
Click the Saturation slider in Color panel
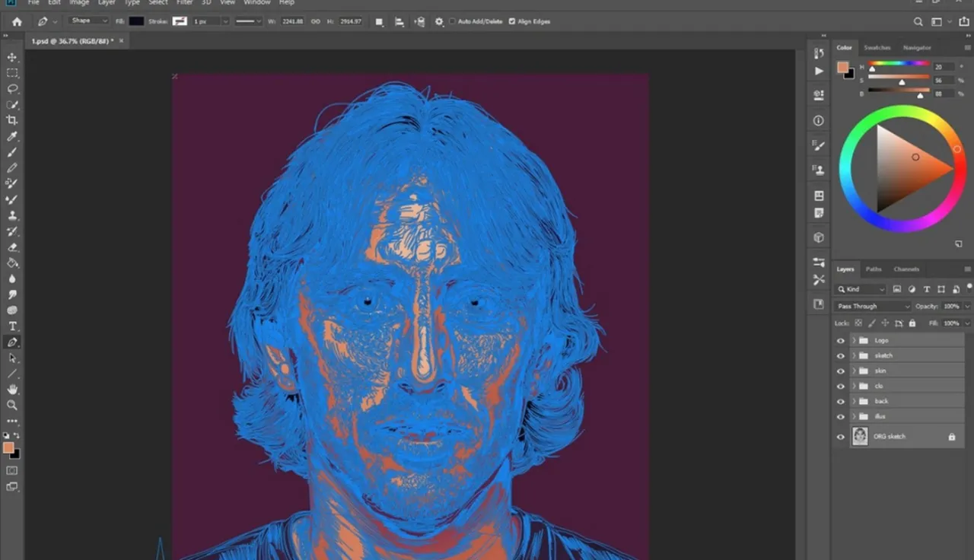click(899, 78)
